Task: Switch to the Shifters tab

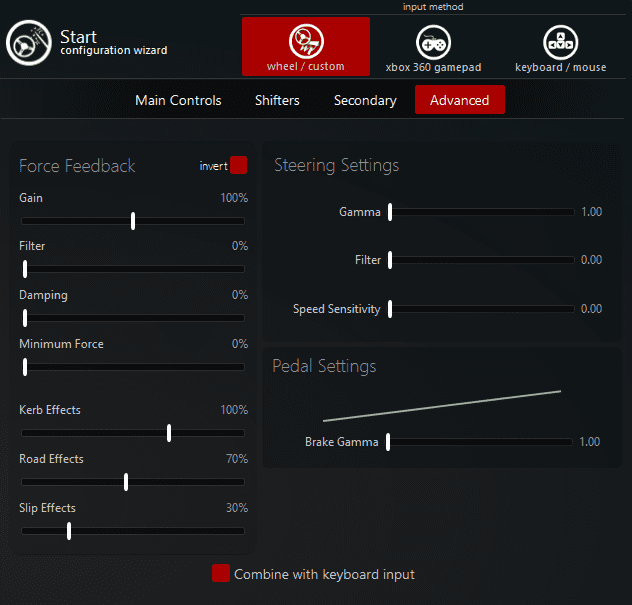Action: tap(277, 100)
